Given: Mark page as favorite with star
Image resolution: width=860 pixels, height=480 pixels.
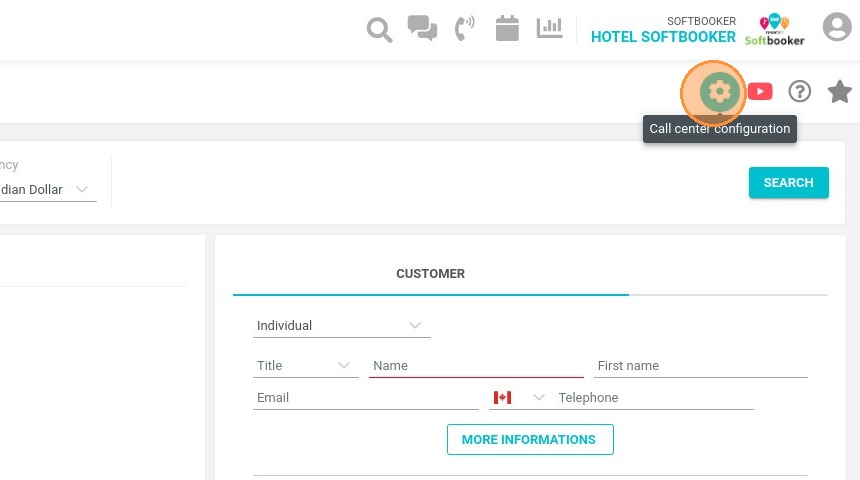Looking at the screenshot, I should click(839, 91).
